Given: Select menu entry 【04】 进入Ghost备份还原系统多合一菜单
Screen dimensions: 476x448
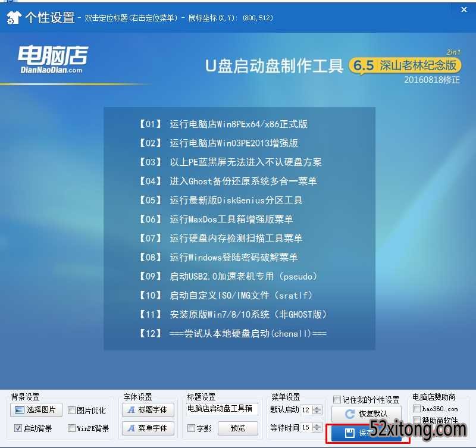Looking at the screenshot, I should coord(228,181).
